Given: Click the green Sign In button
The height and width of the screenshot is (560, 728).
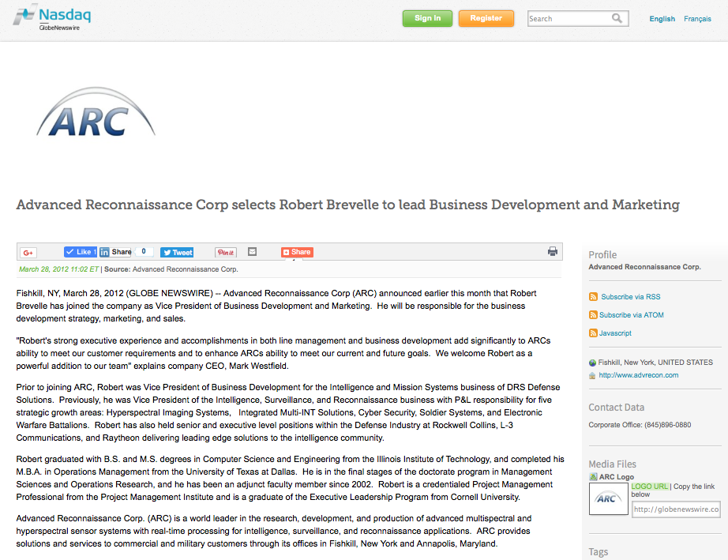Looking at the screenshot, I should [x=427, y=18].
